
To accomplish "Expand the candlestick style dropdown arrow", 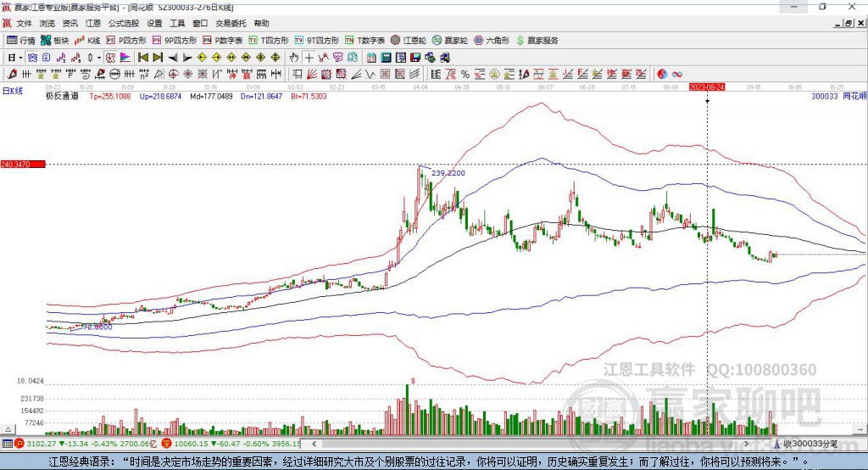I will pyautogui.click(x=99, y=58).
